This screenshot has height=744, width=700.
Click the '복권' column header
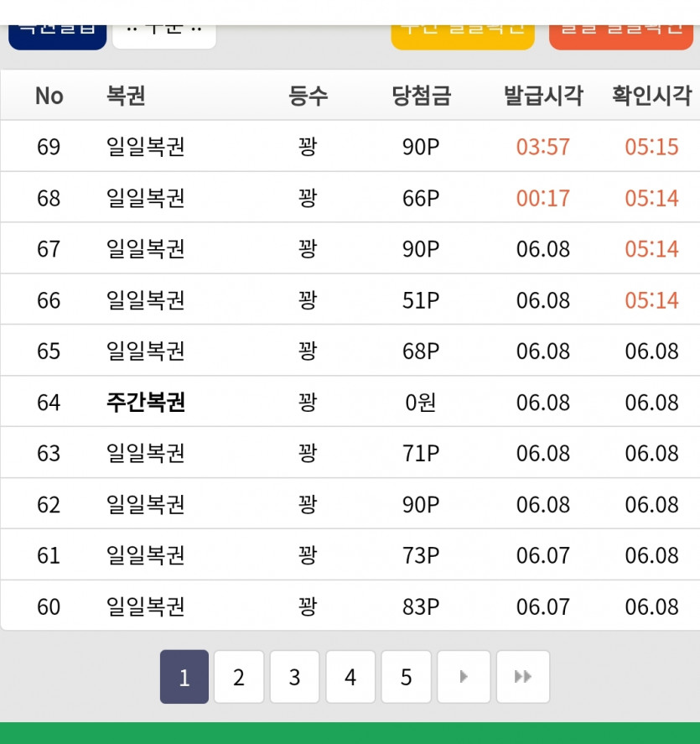[126, 96]
